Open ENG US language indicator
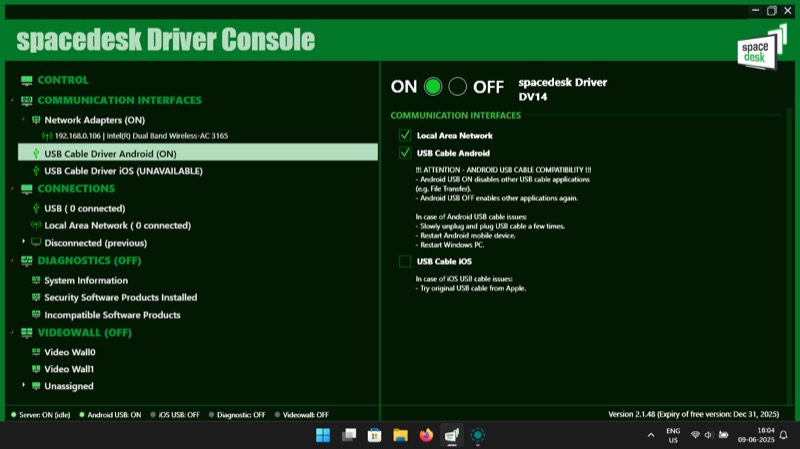Viewport: 800px width, 449px height. [673, 435]
